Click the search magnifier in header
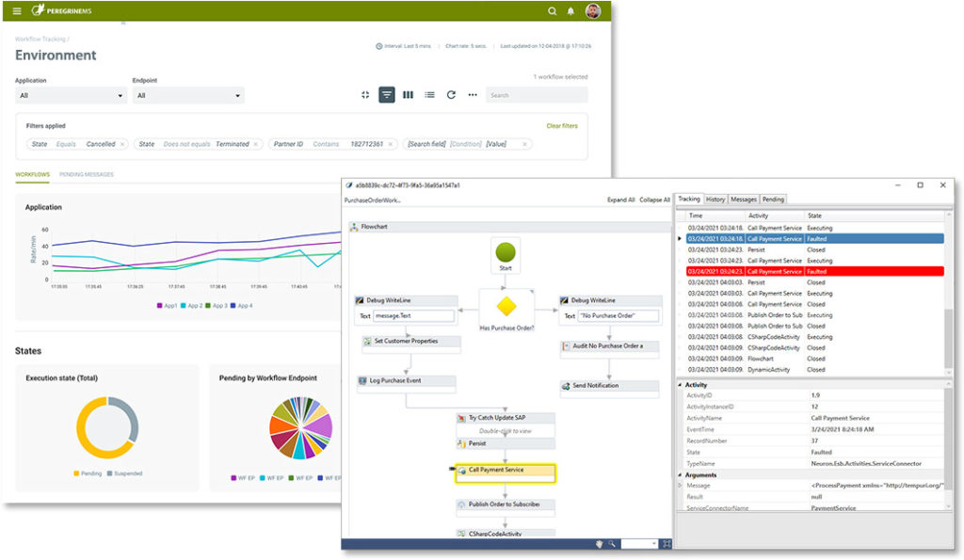Image resolution: width=964 pixels, height=560 pixels. [x=553, y=11]
